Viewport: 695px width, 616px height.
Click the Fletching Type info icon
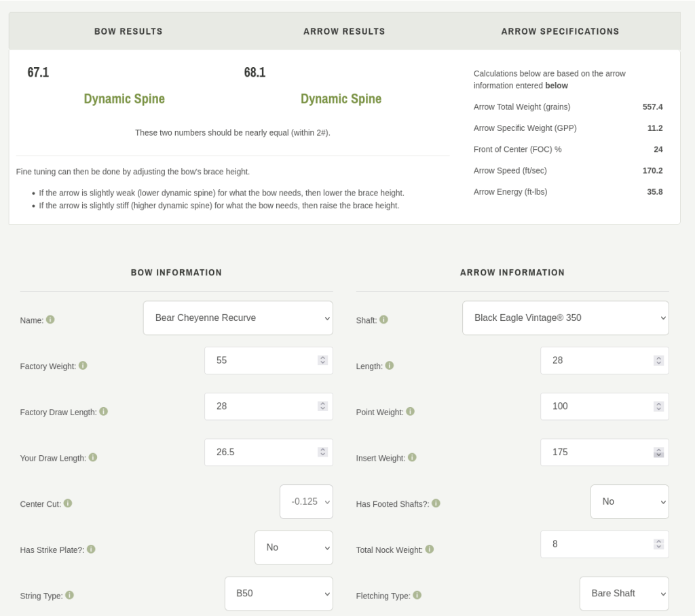[x=417, y=595]
